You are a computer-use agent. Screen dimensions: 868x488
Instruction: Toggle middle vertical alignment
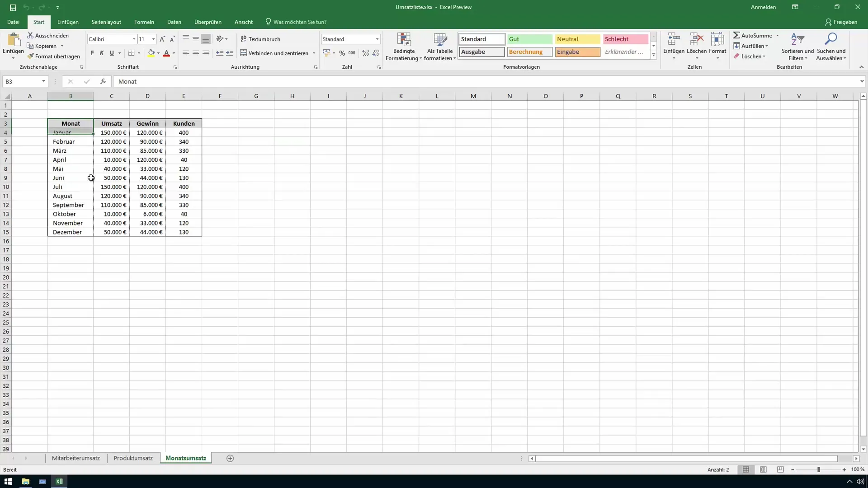(x=196, y=39)
